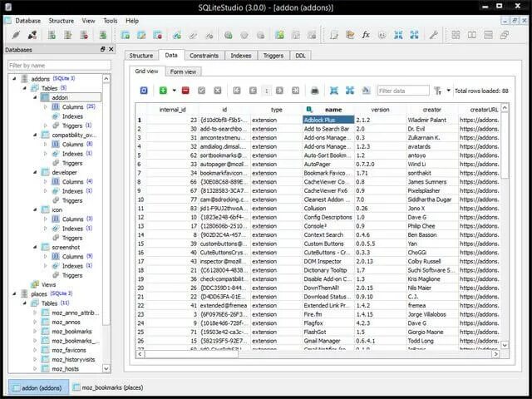Click the internal_id column header

[x=173, y=110]
